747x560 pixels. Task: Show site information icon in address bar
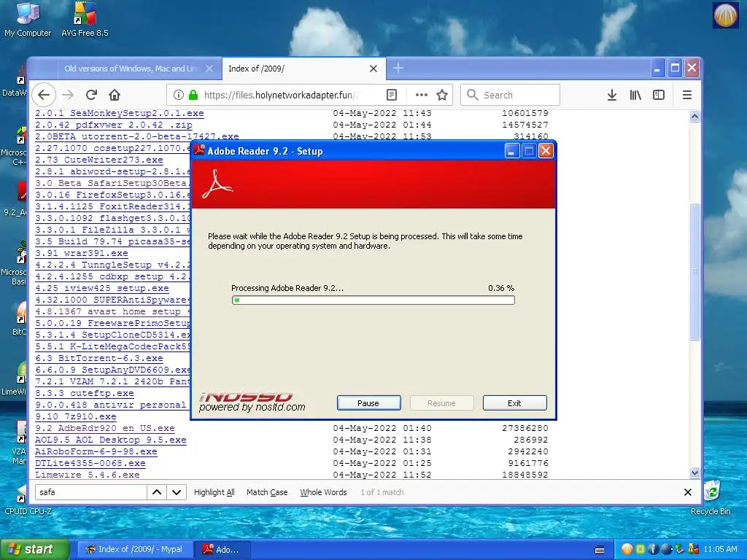[x=178, y=95]
